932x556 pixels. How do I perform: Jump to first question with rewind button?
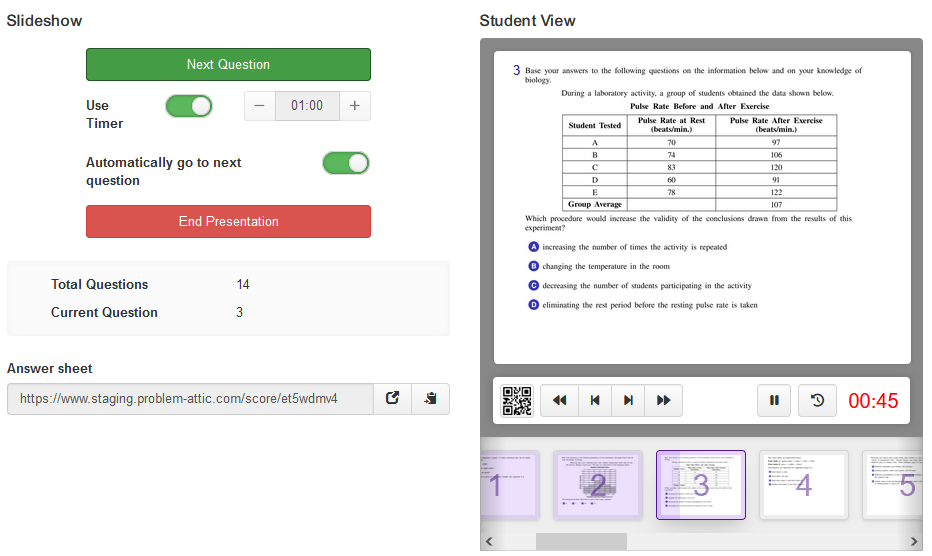point(559,401)
